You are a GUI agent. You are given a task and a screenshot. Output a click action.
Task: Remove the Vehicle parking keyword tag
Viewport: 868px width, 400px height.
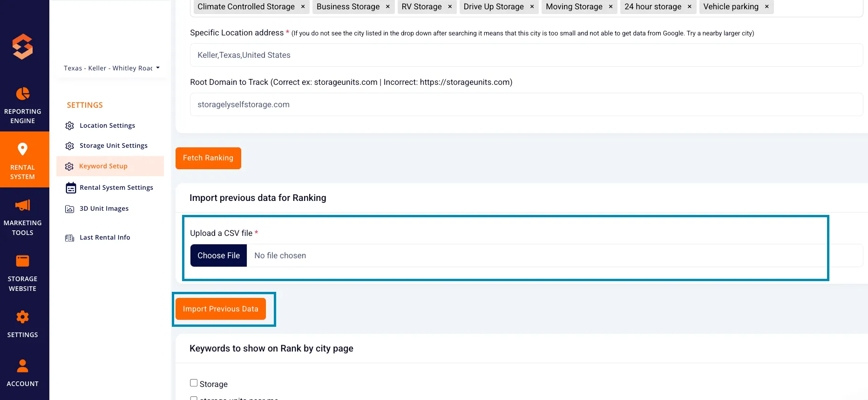[766, 7]
